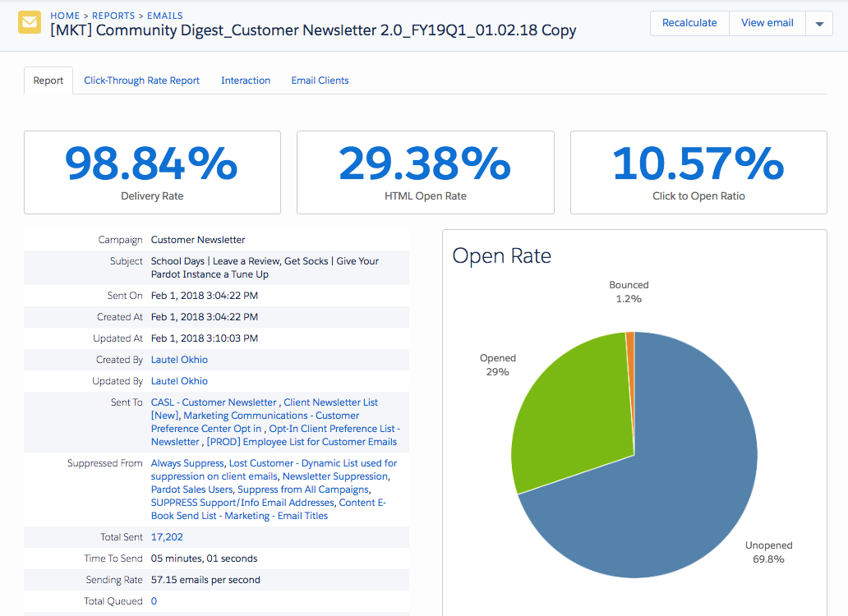Click the View email button
The image size is (848, 616).
[x=767, y=23]
